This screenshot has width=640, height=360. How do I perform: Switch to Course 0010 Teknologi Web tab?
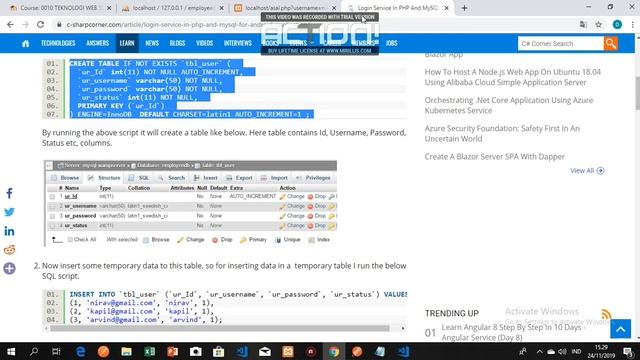(x=59, y=8)
